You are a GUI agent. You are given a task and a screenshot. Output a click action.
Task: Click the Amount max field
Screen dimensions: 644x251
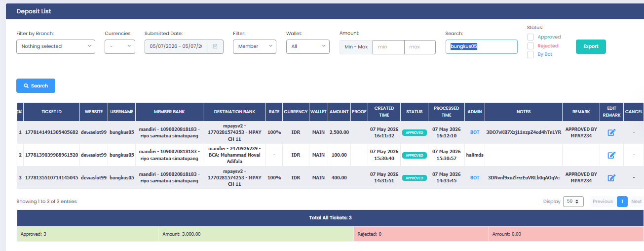click(x=420, y=47)
